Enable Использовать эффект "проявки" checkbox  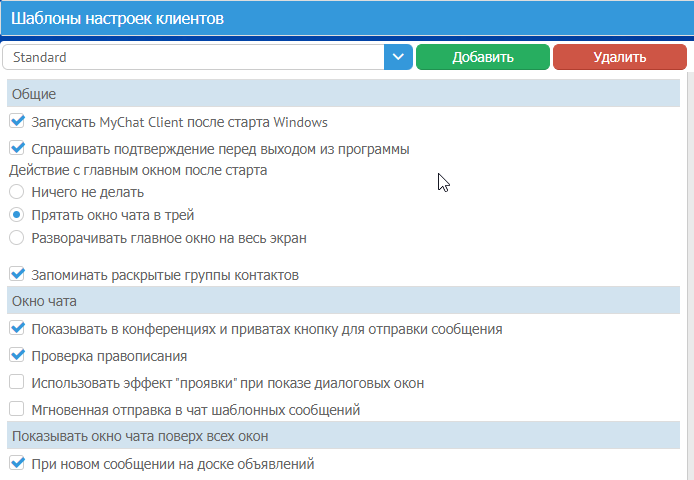tap(17, 382)
